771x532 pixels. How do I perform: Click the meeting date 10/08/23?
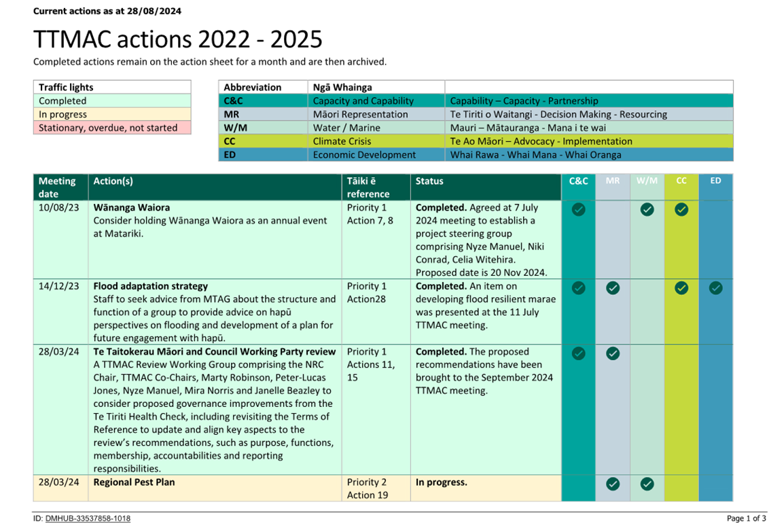tap(58, 207)
